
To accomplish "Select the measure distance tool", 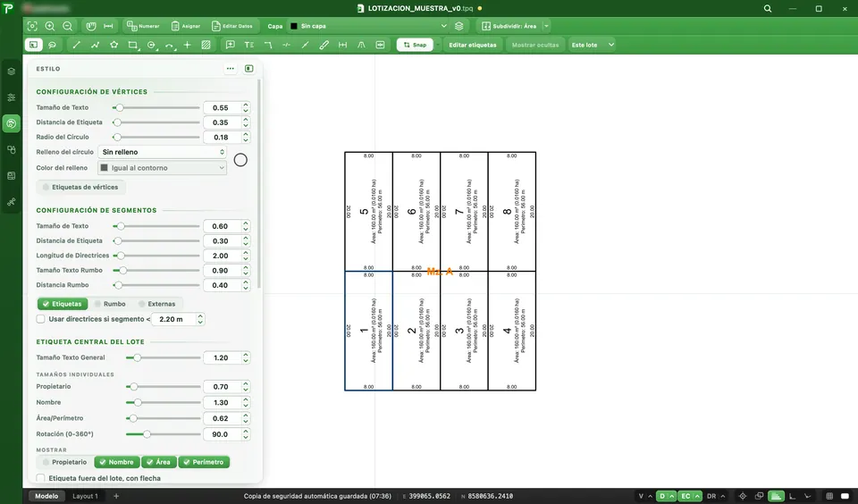I will coord(108,26).
